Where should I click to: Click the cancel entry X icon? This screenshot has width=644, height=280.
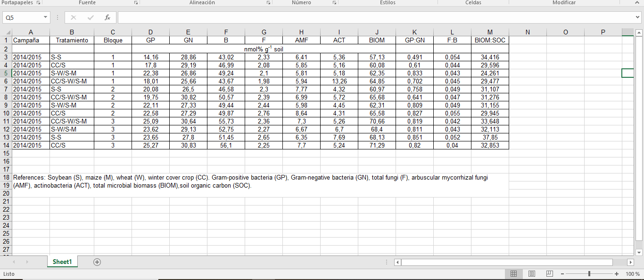(74, 17)
